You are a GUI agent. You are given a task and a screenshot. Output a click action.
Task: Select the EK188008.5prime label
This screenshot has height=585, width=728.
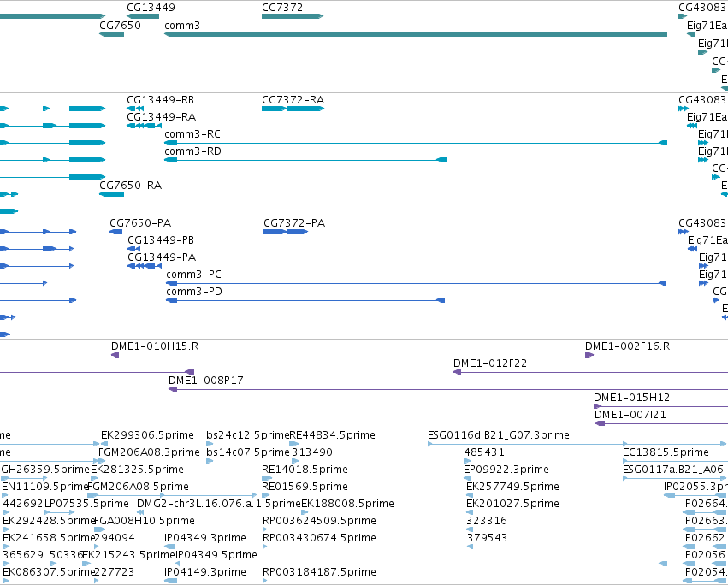pyautogui.click(x=347, y=504)
